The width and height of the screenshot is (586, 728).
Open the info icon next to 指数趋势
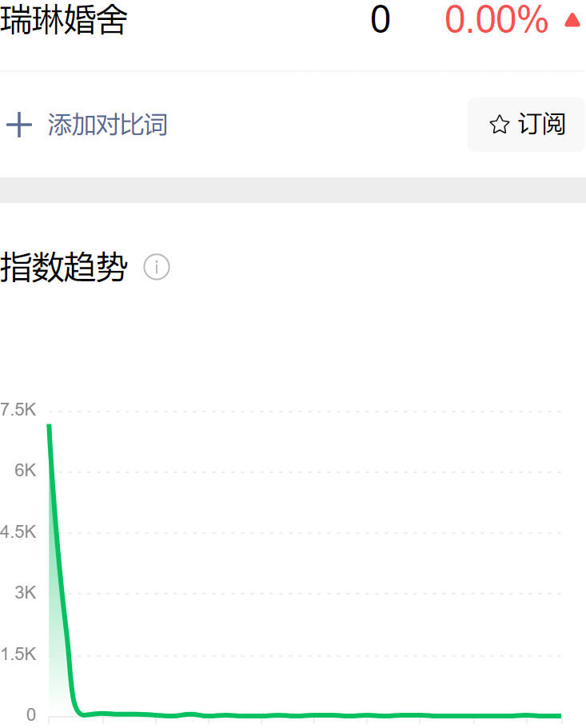pyautogui.click(x=157, y=267)
